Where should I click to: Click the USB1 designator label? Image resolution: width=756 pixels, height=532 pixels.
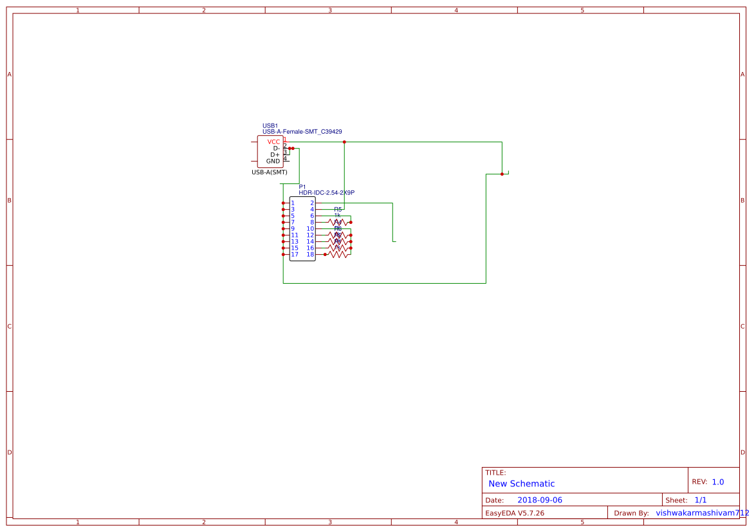270,126
